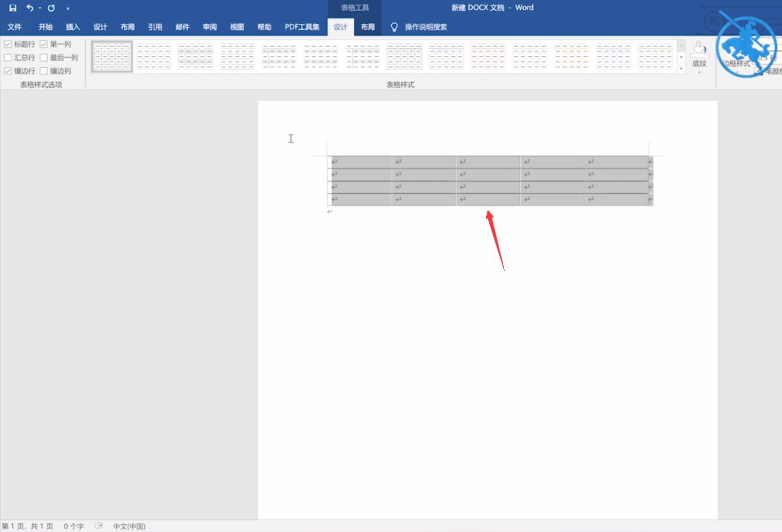Click the Undo arrow icon
Screen dimensions: 782x532
(x=30, y=8)
